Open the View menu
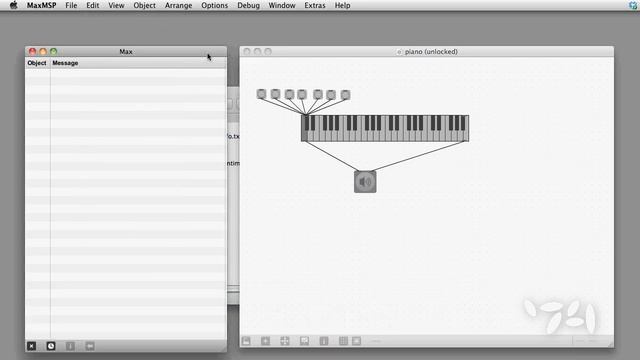640x360 pixels. pyautogui.click(x=116, y=5)
